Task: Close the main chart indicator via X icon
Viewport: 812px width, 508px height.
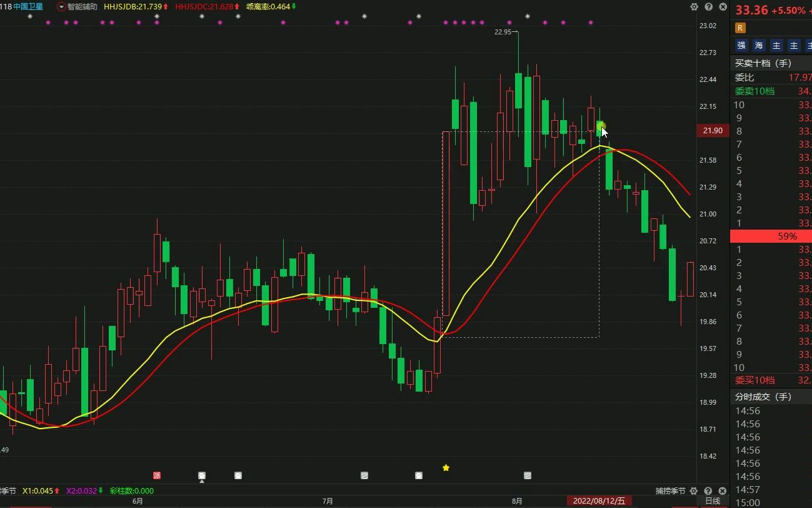Action: (722, 7)
